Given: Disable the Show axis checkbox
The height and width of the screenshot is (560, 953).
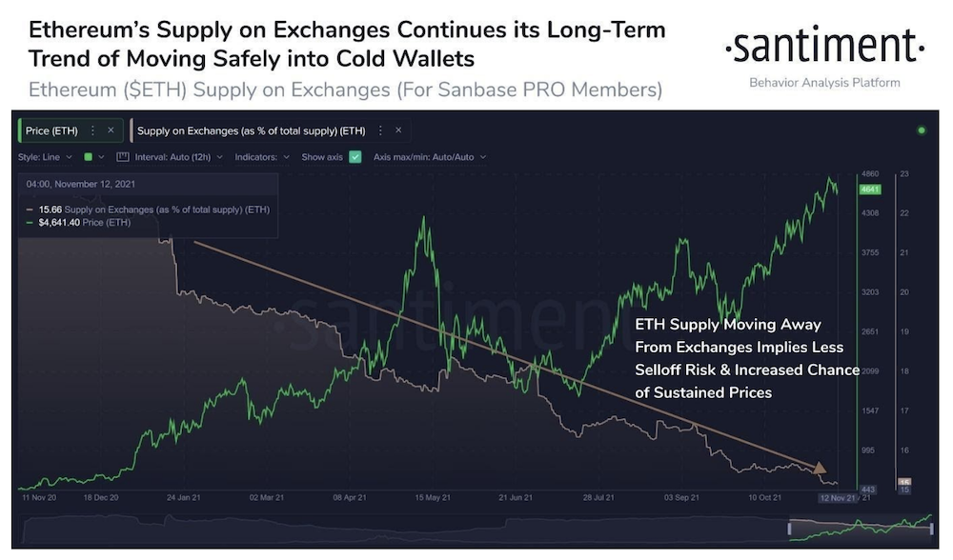Looking at the screenshot, I should pyautogui.click(x=355, y=156).
